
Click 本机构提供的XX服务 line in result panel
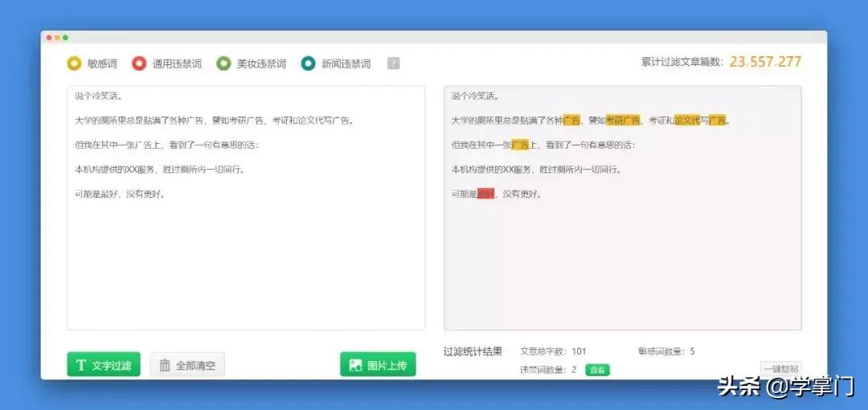536,170
